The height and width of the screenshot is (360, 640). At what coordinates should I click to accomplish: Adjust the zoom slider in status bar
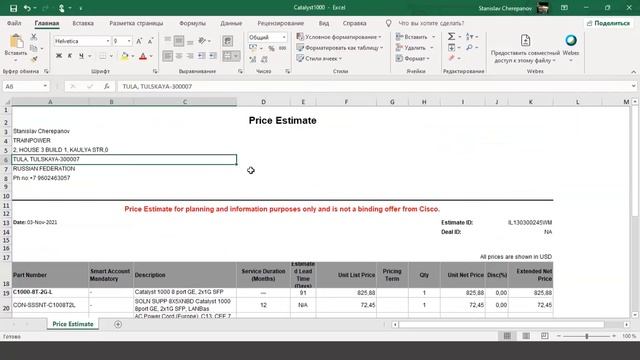tap(587, 336)
